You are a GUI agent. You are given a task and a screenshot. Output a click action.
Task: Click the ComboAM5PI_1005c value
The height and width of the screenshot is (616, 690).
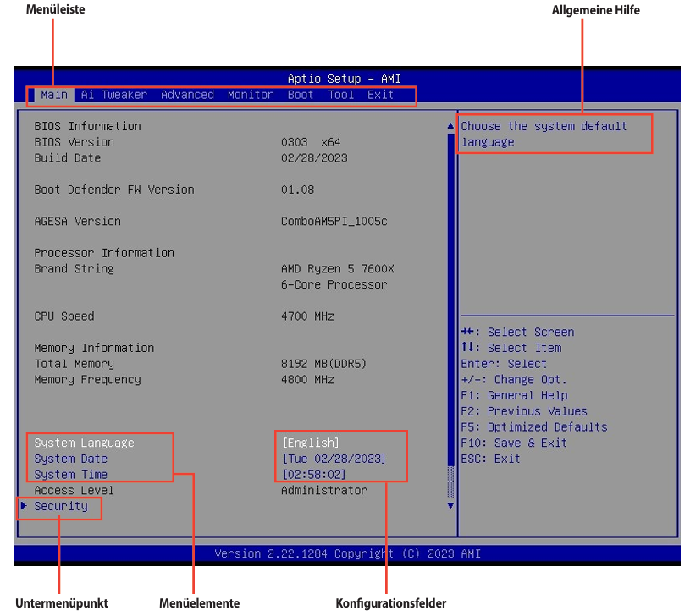(x=334, y=222)
